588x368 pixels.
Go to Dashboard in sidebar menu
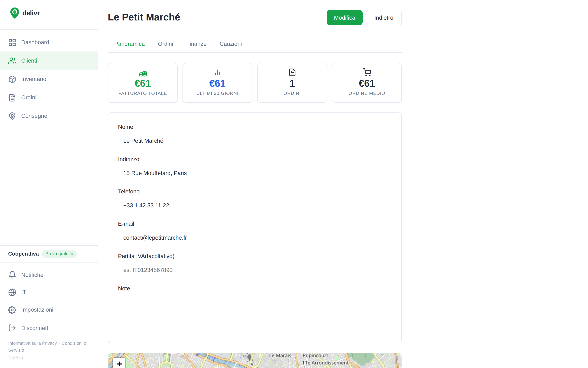(49, 42)
